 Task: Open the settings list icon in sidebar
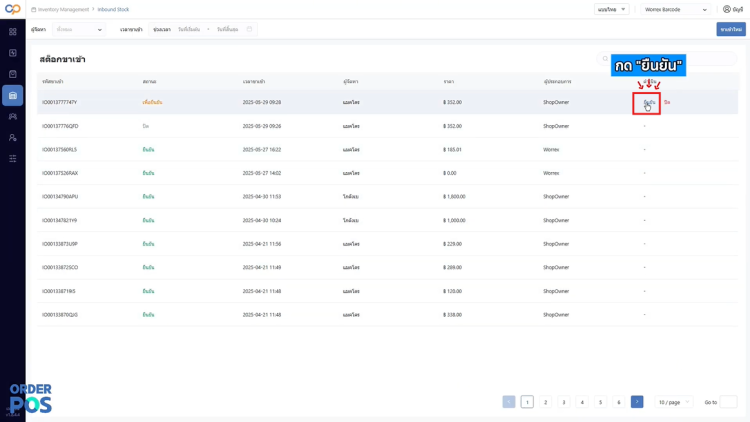coord(12,158)
